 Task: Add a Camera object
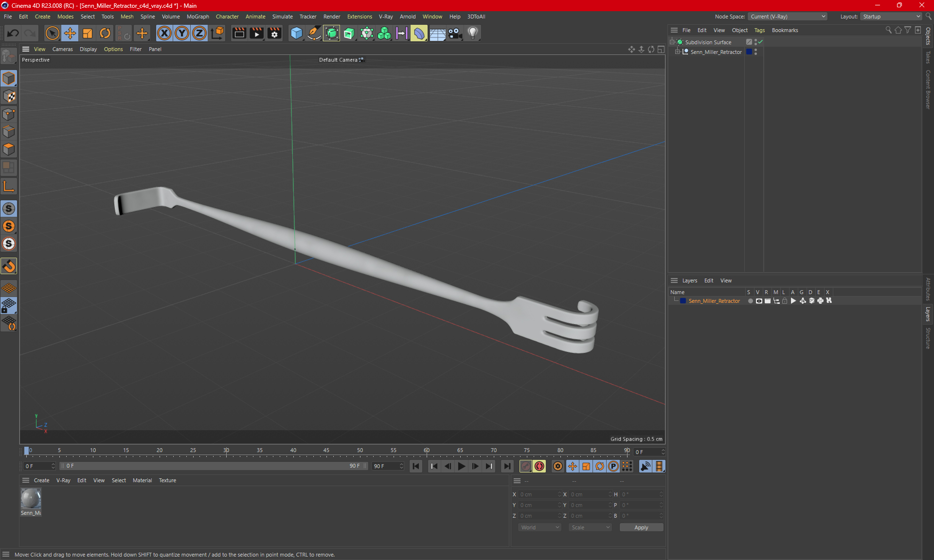point(455,33)
